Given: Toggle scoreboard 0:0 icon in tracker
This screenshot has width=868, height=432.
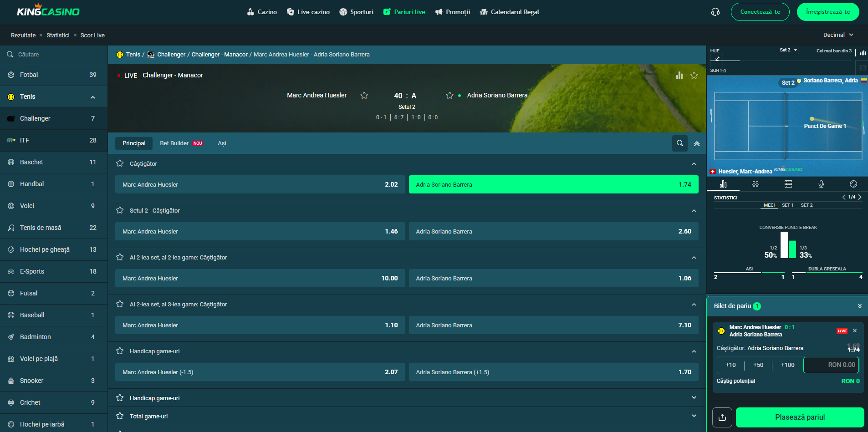Looking at the screenshot, I should pyautogui.click(x=863, y=68).
